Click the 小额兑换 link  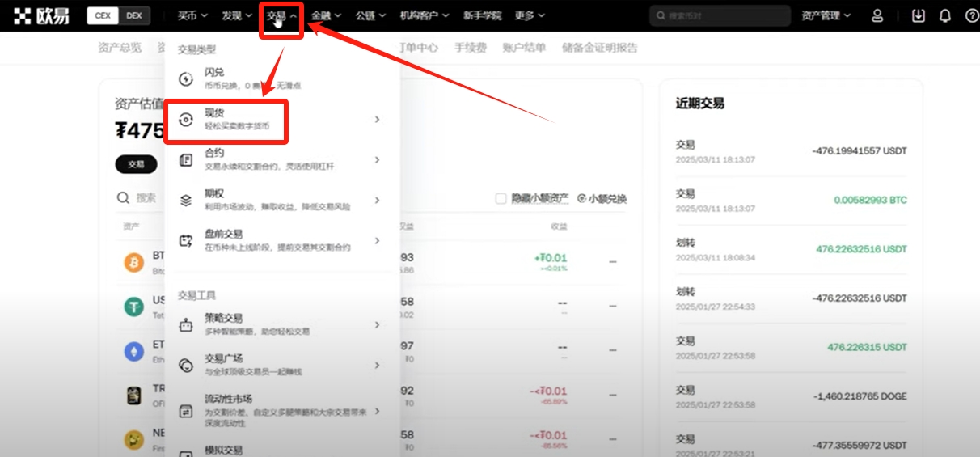[x=601, y=198]
